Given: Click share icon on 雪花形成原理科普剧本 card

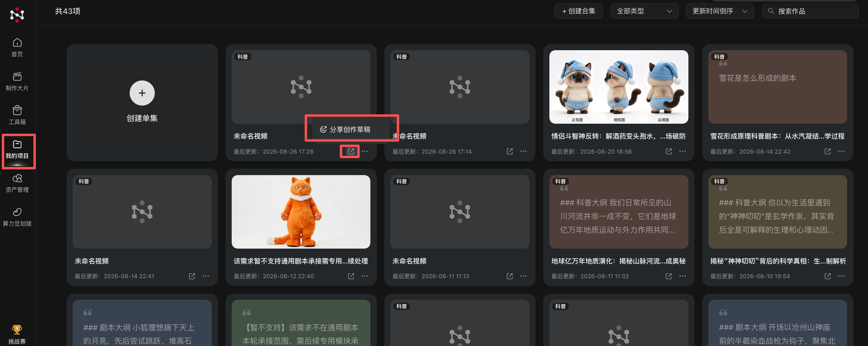Looking at the screenshot, I should click(827, 151).
